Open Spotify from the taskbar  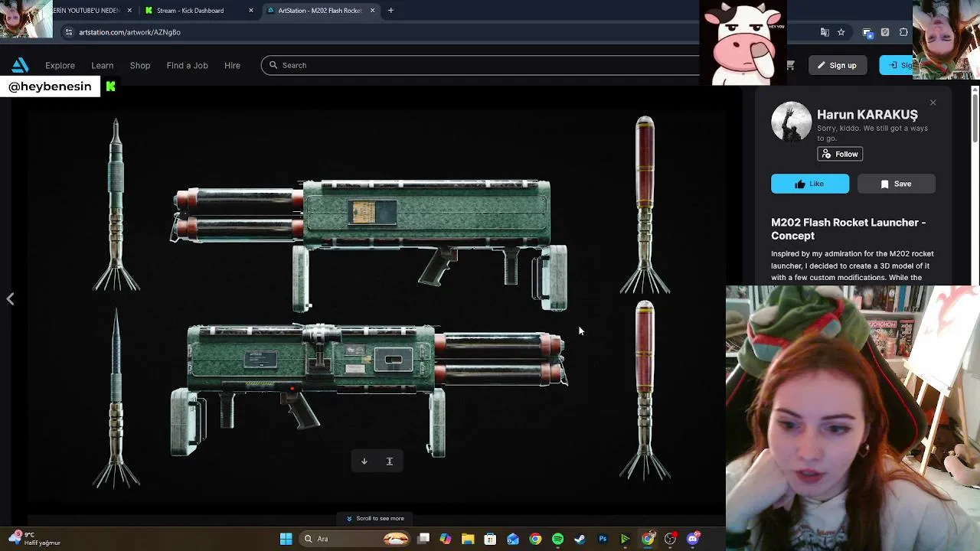[557, 539]
